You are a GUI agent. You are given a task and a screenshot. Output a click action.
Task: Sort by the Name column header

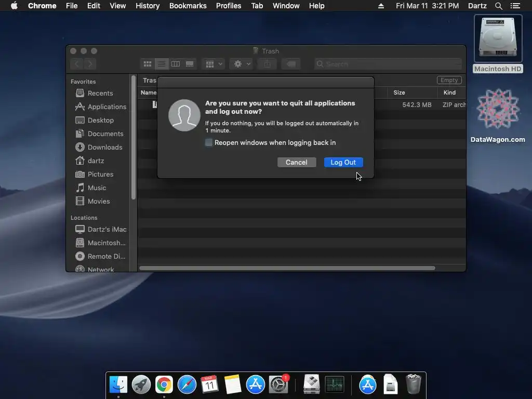click(149, 92)
